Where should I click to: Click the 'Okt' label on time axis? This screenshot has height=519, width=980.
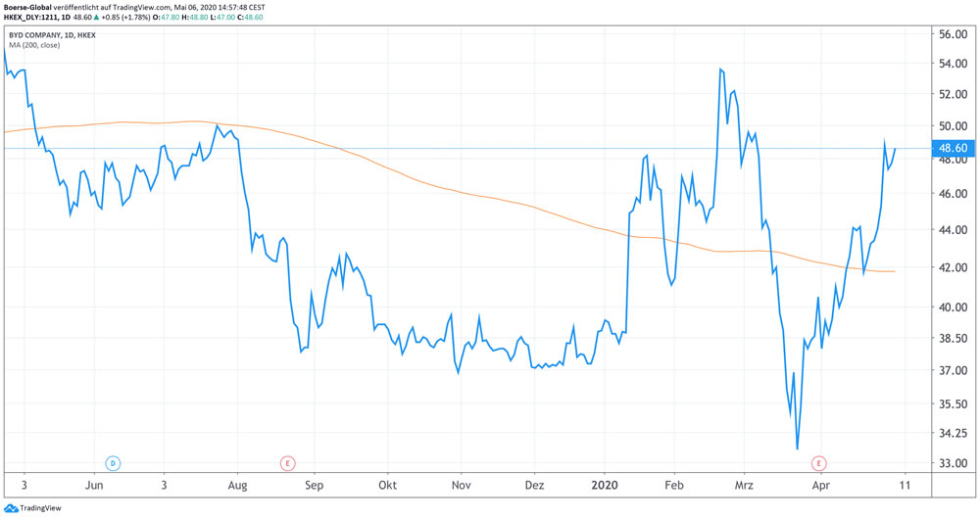coord(387,486)
